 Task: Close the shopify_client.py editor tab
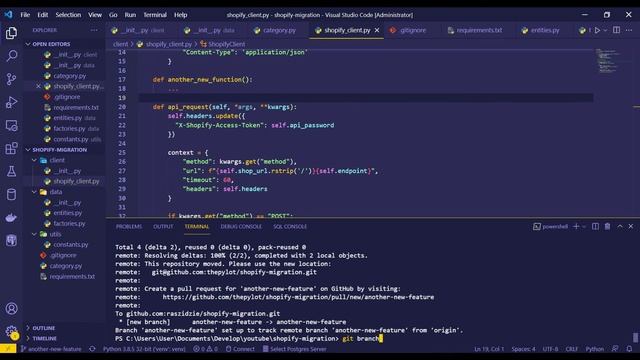(377, 30)
